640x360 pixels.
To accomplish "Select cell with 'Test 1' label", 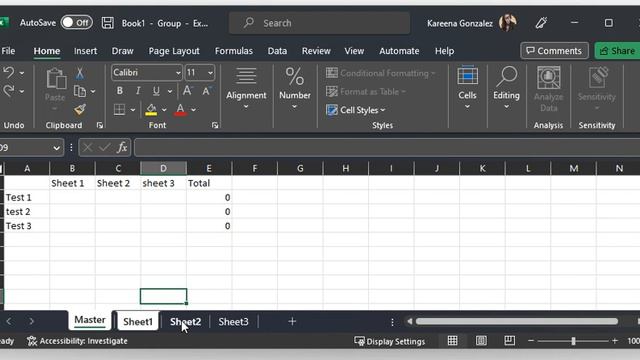I will pyautogui.click(x=27, y=198).
